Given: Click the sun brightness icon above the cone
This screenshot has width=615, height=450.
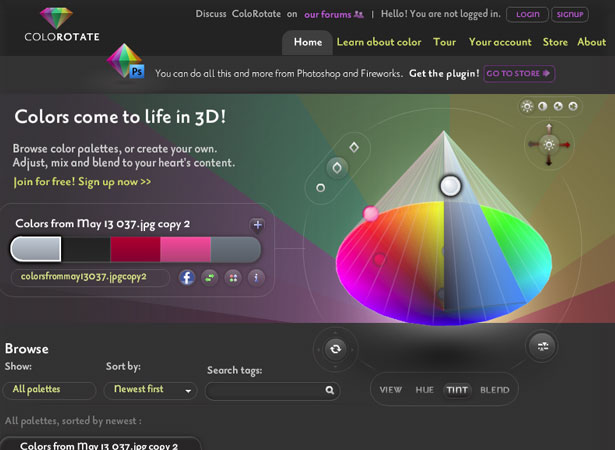Looking at the screenshot, I should (527, 106).
